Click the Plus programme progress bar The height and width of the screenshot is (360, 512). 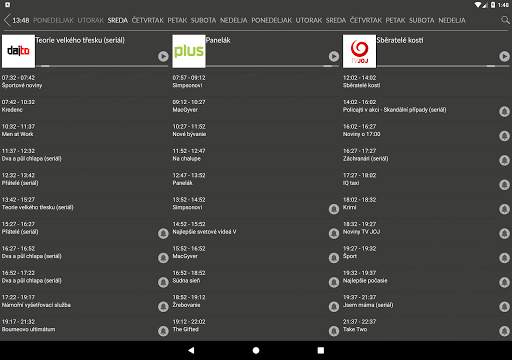pyautogui.click(x=272, y=66)
